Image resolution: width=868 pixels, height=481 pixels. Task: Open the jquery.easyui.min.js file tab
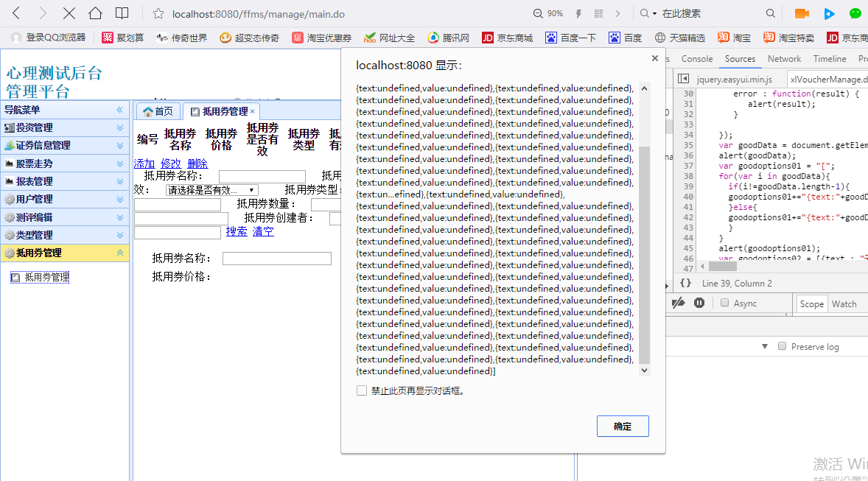coord(735,79)
